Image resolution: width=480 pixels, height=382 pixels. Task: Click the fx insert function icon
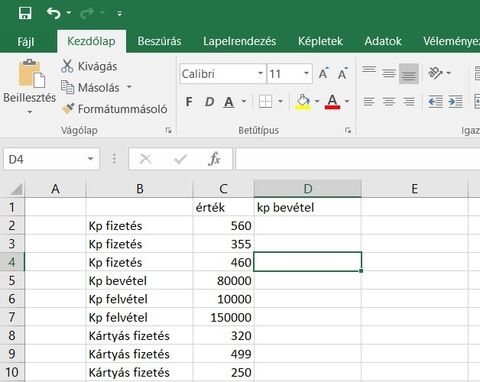click(x=214, y=159)
